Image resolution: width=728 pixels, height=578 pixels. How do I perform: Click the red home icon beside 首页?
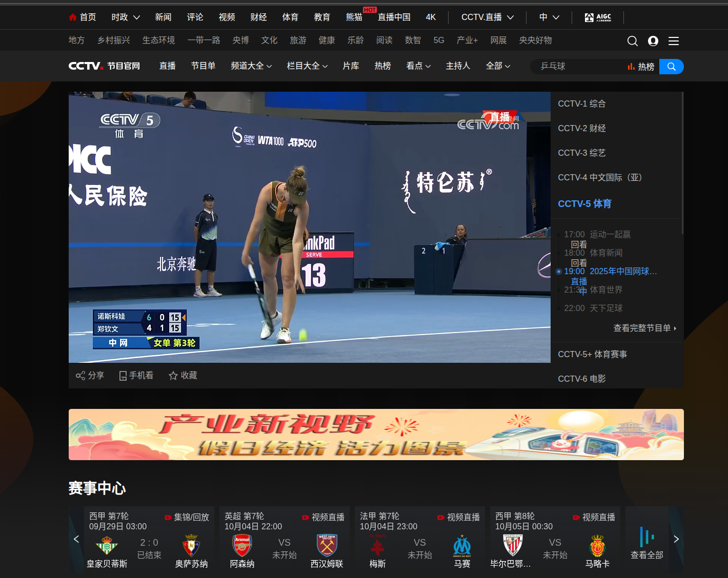pyautogui.click(x=73, y=17)
